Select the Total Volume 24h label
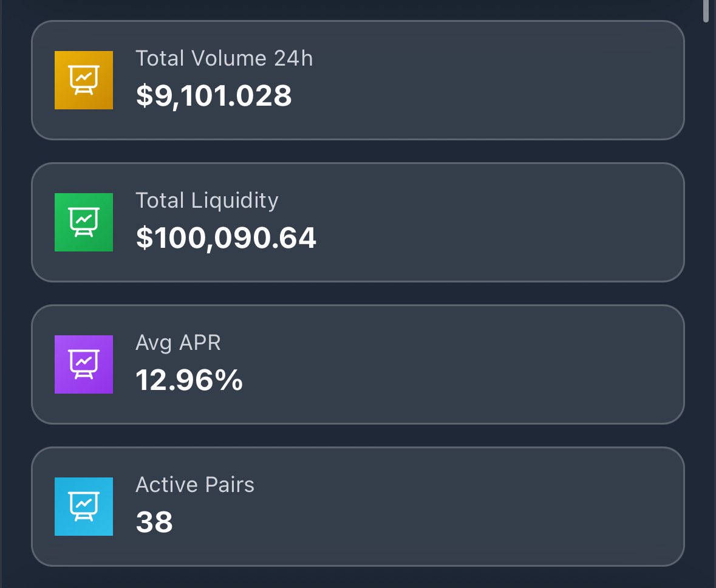716x588 pixels. click(224, 58)
